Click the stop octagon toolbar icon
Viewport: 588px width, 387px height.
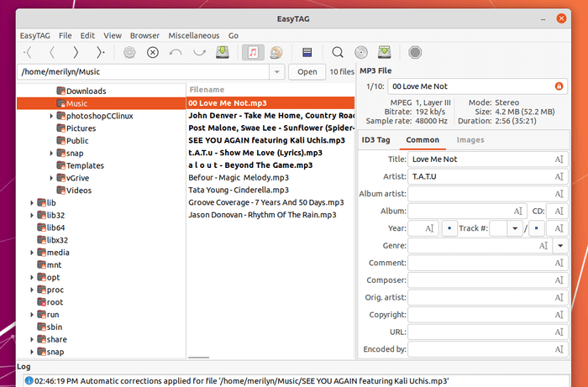click(x=415, y=52)
